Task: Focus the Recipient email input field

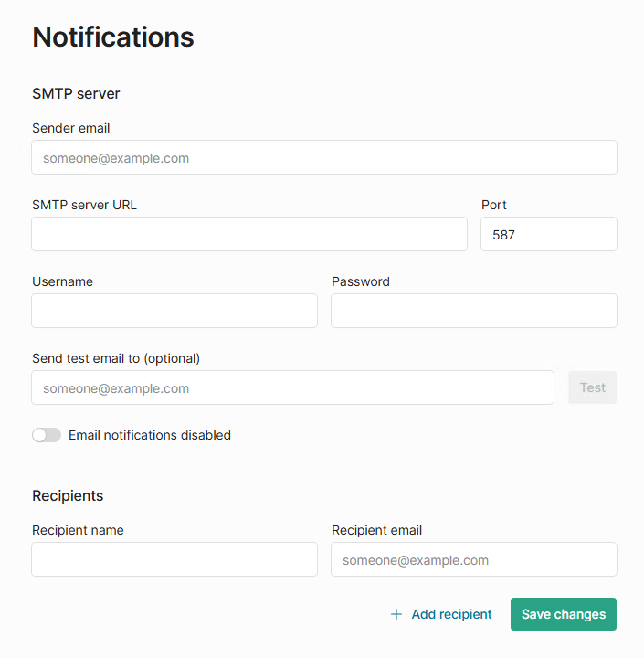Action: coord(473,559)
